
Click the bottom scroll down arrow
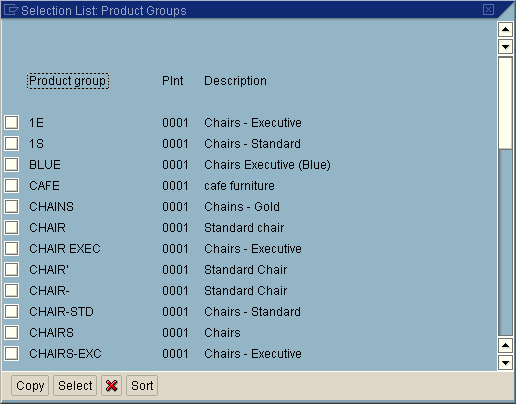click(x=505, y=363)
